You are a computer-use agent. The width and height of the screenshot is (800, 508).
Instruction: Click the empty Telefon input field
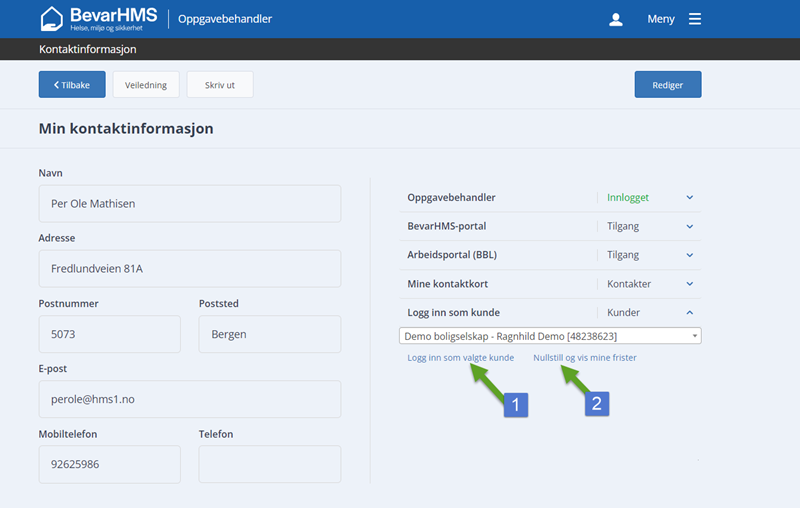[x=269, y=464]
